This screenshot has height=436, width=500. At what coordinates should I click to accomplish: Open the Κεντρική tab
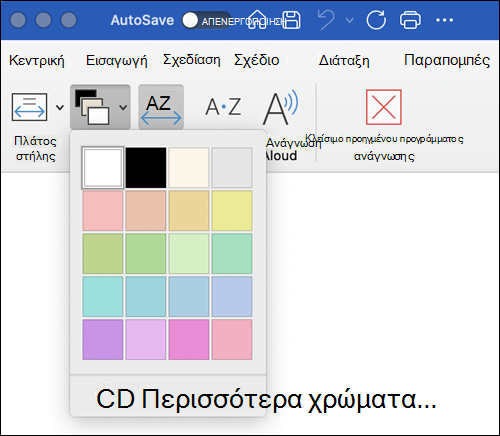click(37, 61)
